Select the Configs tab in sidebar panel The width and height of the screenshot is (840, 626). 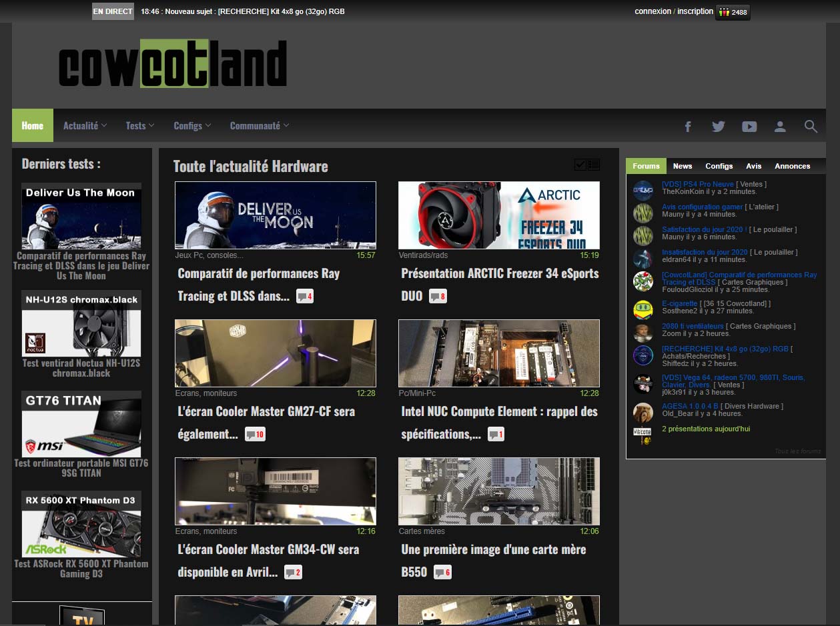coord(719,166)
